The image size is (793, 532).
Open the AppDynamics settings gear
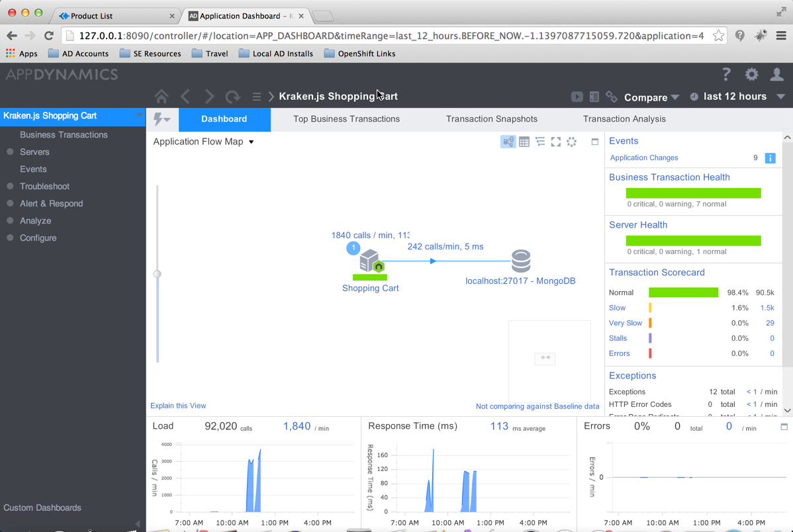pyautogui.click(x=751, y=74)
